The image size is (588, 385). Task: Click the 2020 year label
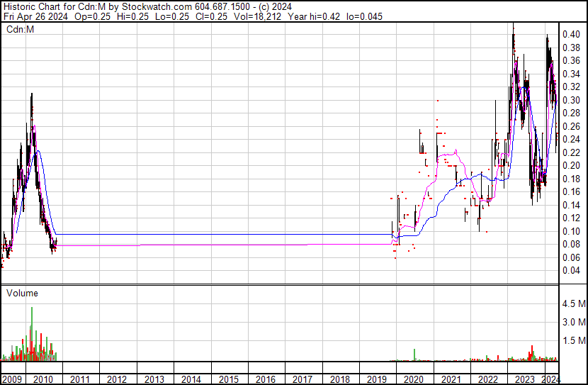click(413, 379)
